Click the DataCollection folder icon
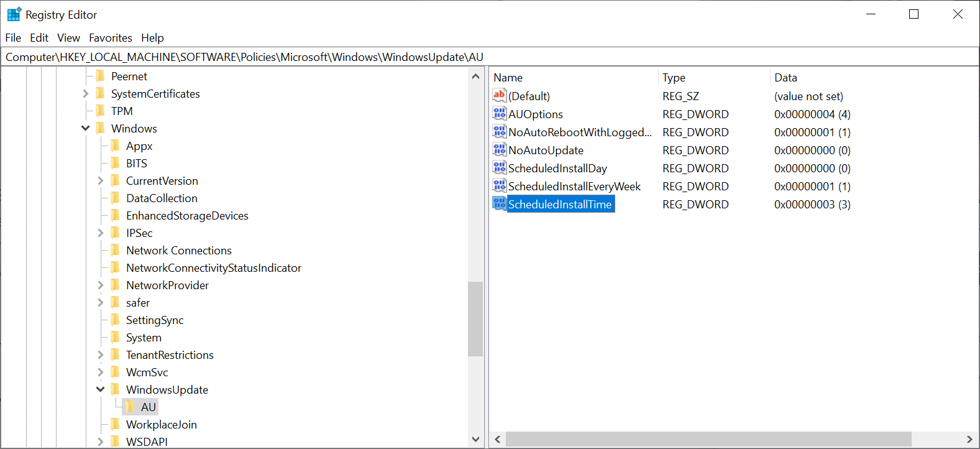 coord(115,198)
